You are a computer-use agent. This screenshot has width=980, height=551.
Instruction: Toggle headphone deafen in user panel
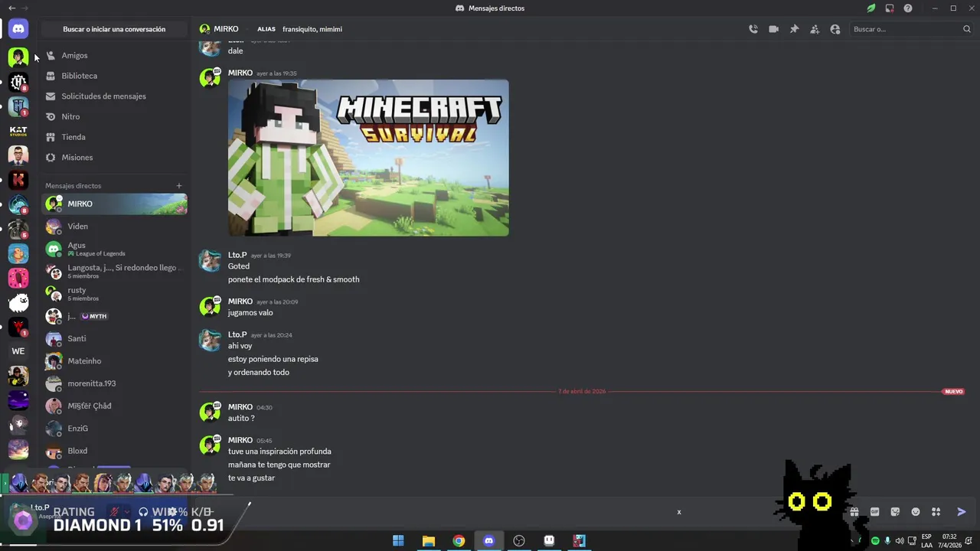pos(143,511)
